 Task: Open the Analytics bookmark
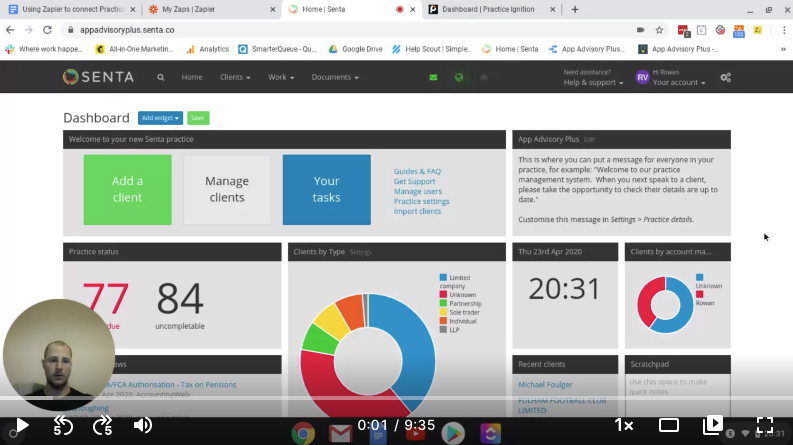point(207,49)
